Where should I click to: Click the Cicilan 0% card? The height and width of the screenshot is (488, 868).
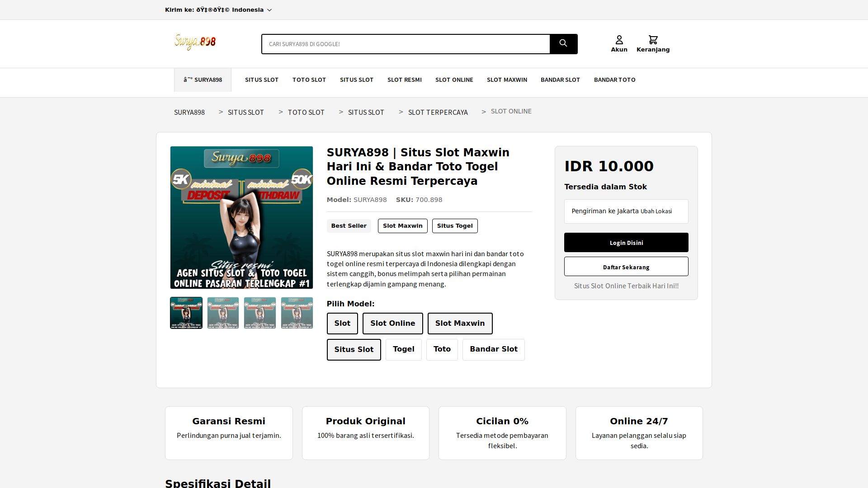tap(502, 433)
